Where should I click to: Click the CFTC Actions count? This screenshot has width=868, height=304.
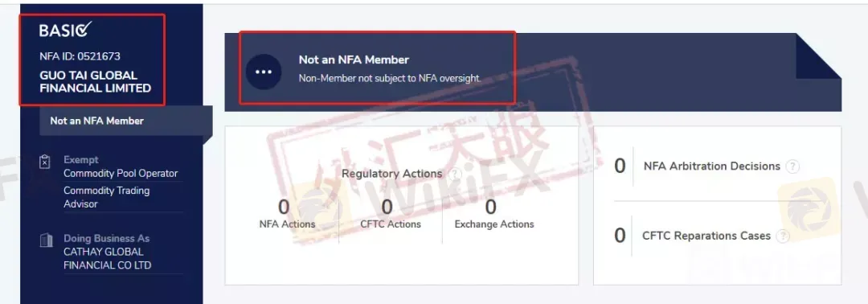[387, 207]
